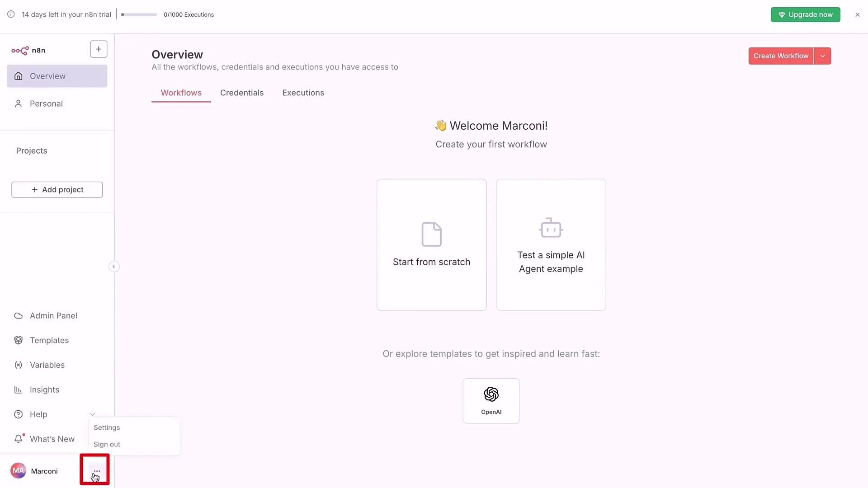868x488 pixels.
Task: Click the Add project button
Action: point(57,190)
